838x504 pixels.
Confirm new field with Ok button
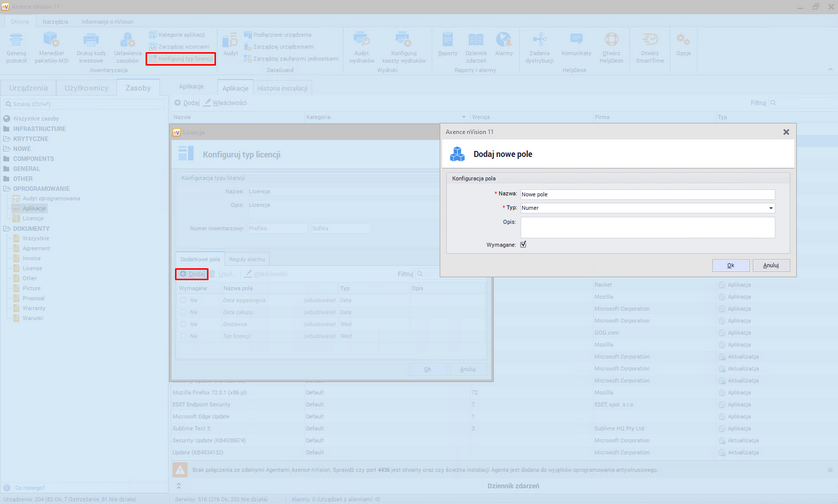pyautogui.click(x=730, y=265)
